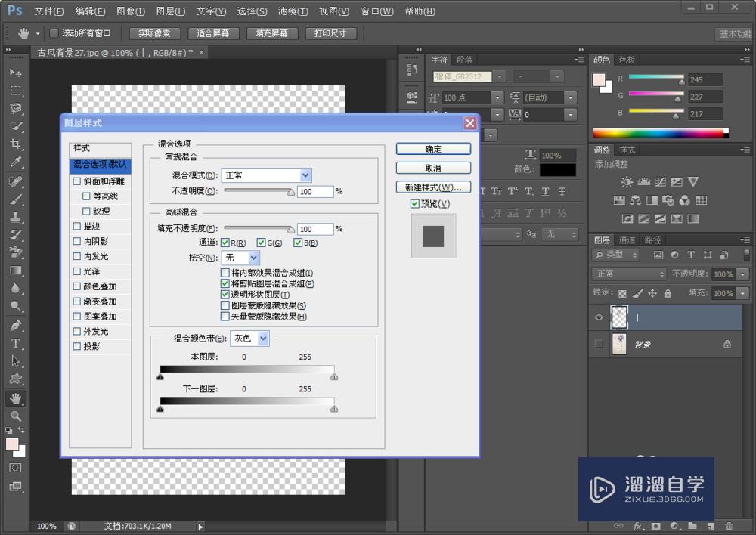Click the 新建样式 button

click(x=433, y=187)
